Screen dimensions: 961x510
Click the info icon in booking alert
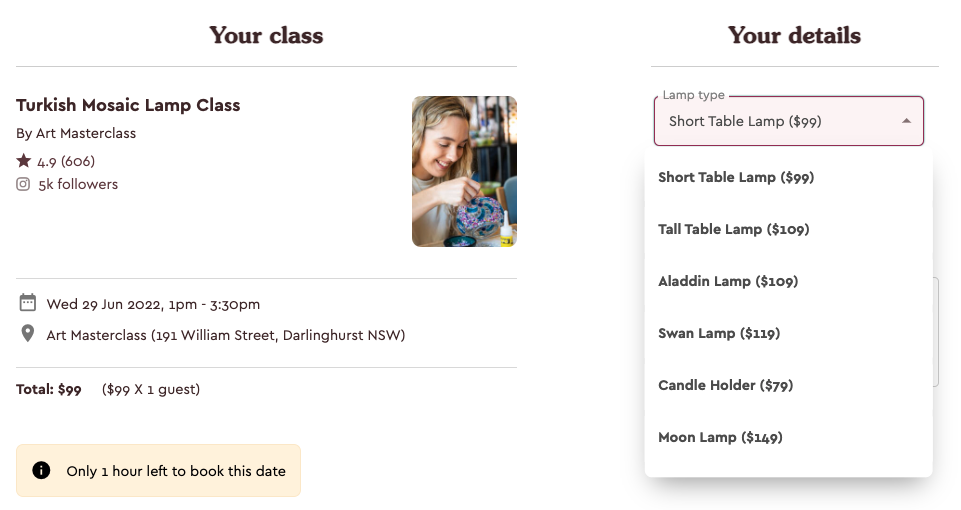(x=41, y=470)
